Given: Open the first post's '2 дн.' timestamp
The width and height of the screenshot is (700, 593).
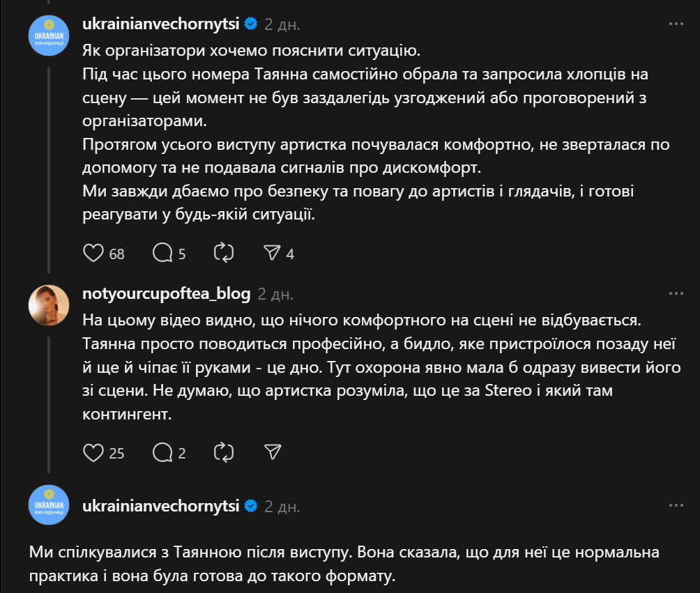Looking at the screenshot, I should [282, 24].
